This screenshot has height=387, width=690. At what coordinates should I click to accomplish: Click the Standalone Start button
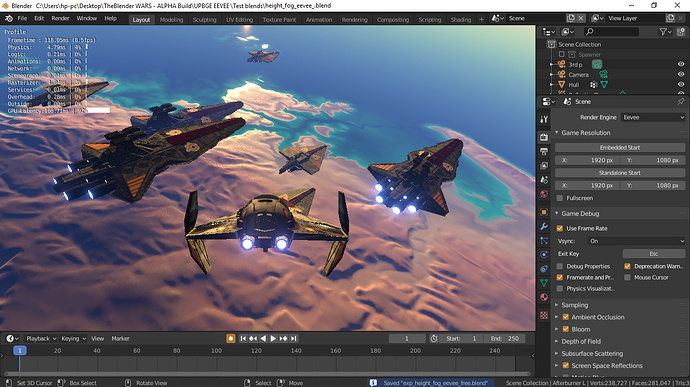point(620,173)
